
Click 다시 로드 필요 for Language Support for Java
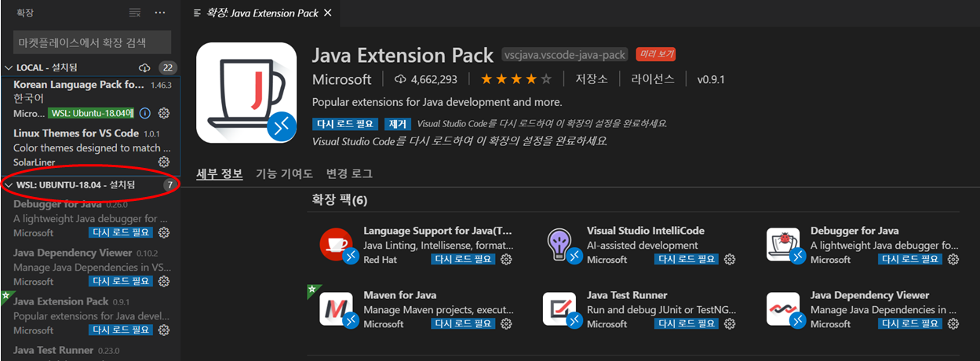point(464,259)
